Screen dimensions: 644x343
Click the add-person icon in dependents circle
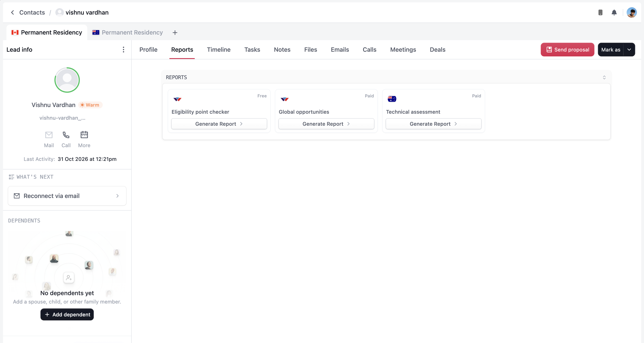coord(69,278)
